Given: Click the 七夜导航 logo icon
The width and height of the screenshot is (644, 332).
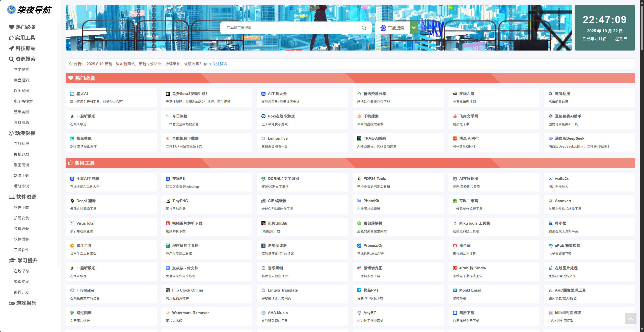Looking at the screenshot, I should pyautogui.click(x=11, y=10).
